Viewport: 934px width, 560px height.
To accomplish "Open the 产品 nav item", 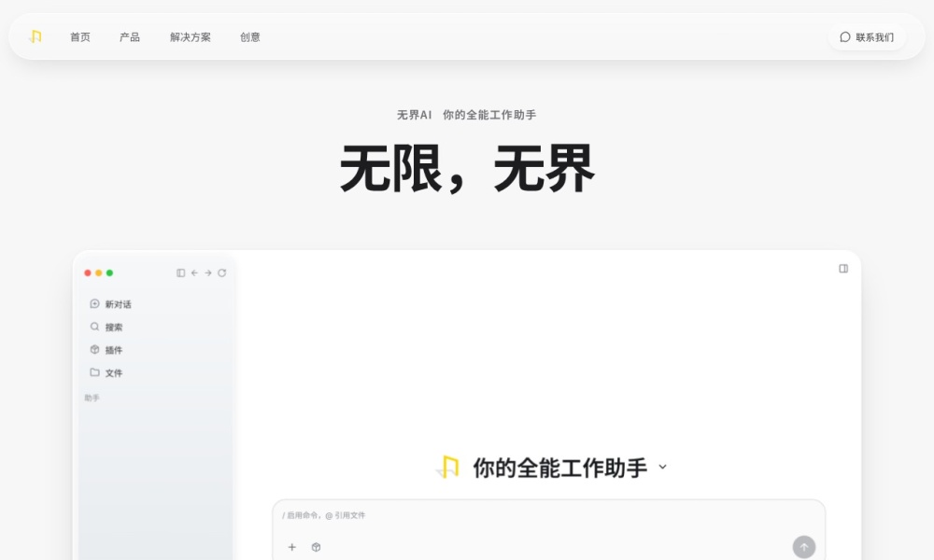I will tap(129, 37).
